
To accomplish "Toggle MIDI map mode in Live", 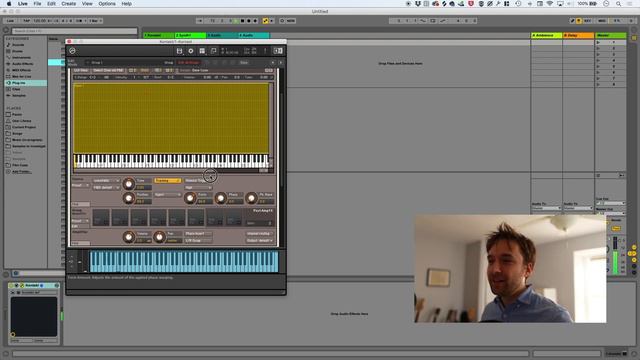I will [602, 21].
